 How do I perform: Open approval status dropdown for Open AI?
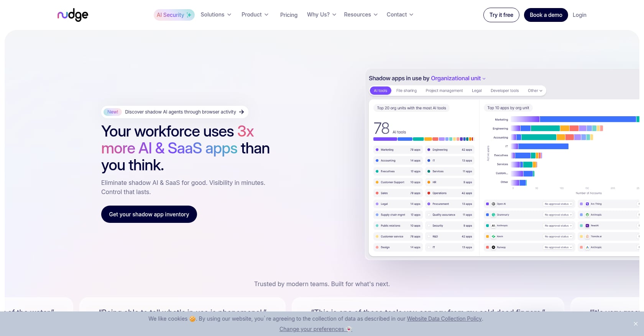[558, 204]
